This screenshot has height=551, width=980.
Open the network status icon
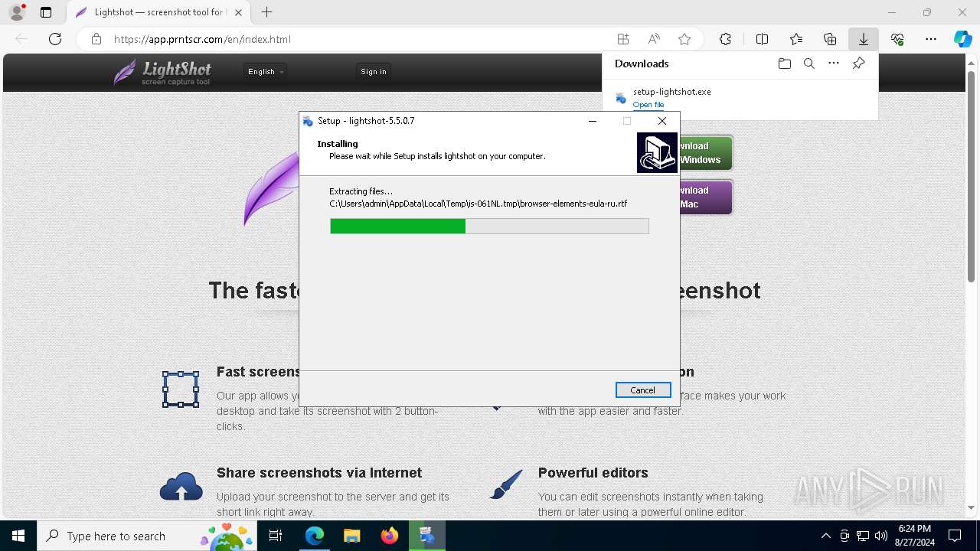pos(863,536)
